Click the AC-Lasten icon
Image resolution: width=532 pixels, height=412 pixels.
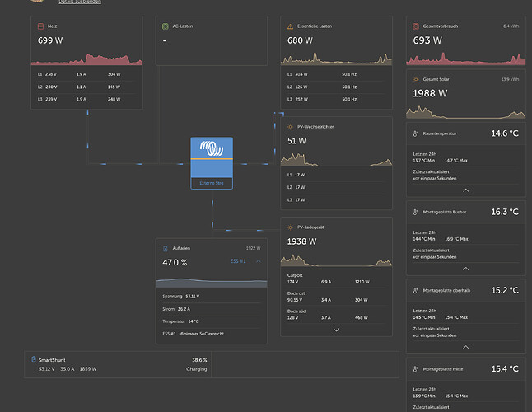(x=165, y=26)
